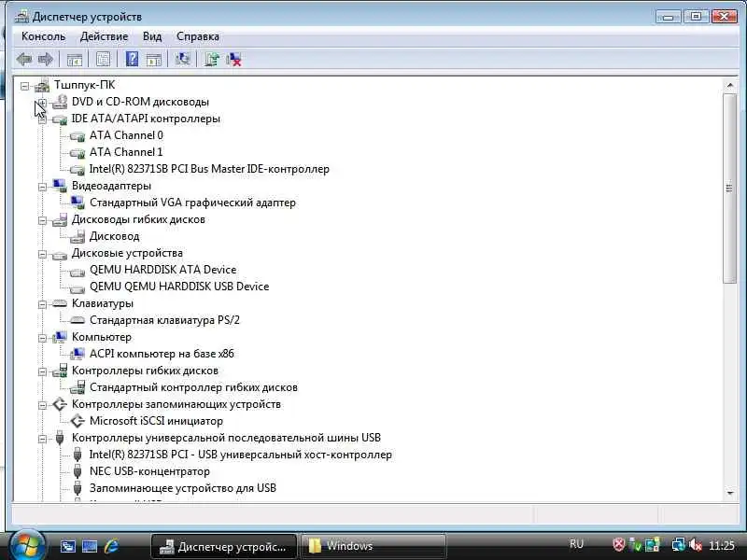Click the ATA Channel 0 device icon
This screenshot has width=747, height=560.
[x=78, y=136]
